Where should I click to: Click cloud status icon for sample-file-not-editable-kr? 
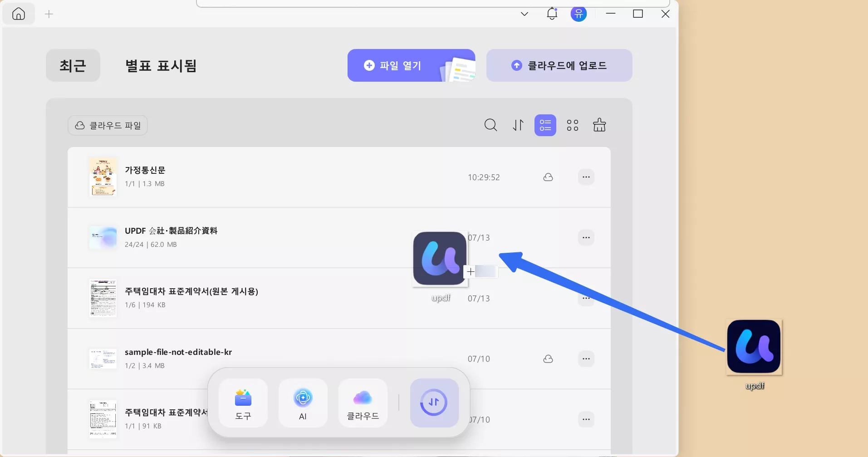pos(548,359)
